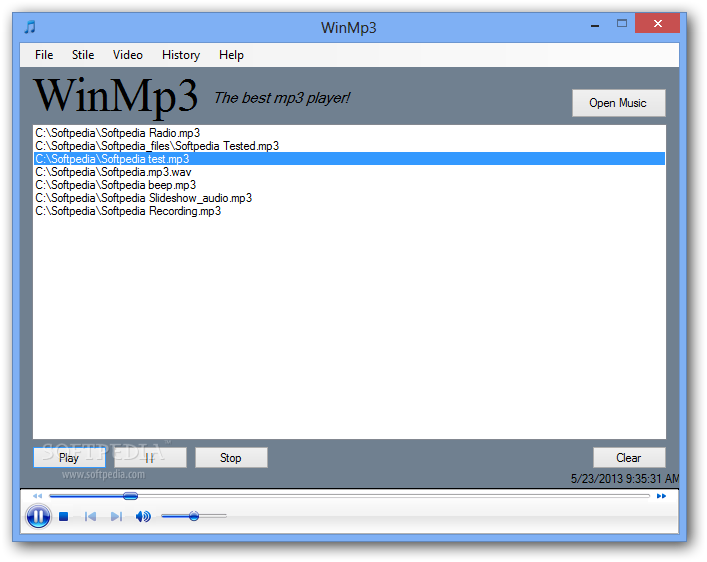Open the File menu
The height and width of the screenshot is (562, 707).
pyautogui.click(x=44, y=55)
